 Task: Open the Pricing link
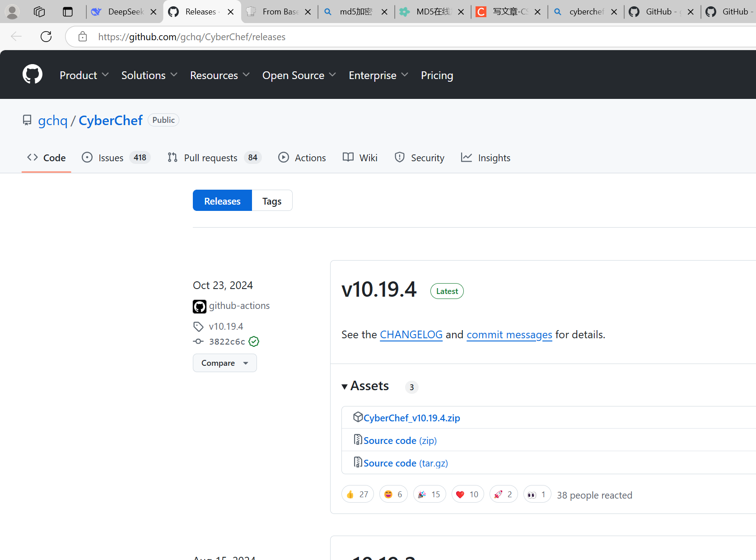(x=437, y=75)
